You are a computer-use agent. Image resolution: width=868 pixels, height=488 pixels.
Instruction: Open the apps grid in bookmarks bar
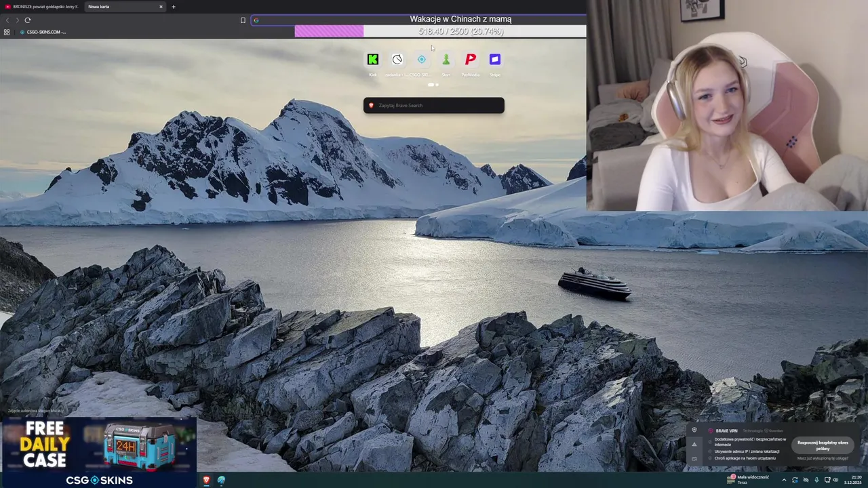click(x=7, y=32)
